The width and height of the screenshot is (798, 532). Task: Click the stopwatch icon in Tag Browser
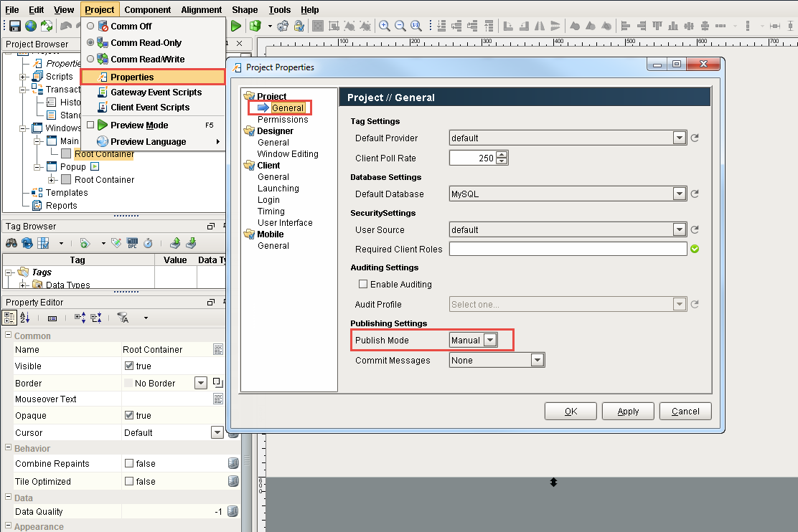[147, 243]
